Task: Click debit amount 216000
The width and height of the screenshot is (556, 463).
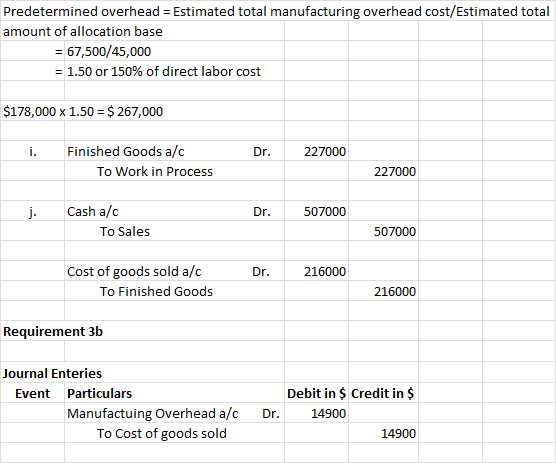Action: (325, 272)
